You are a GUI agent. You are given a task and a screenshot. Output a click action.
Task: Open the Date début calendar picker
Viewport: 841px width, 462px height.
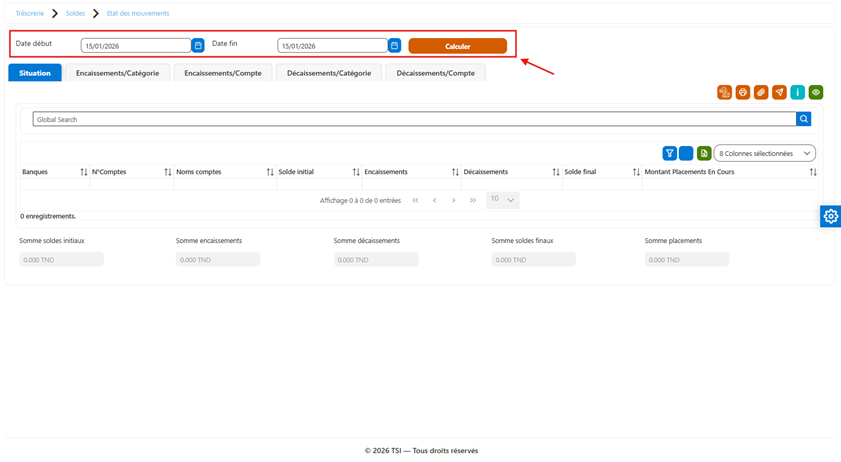click(x=198, y=46)
